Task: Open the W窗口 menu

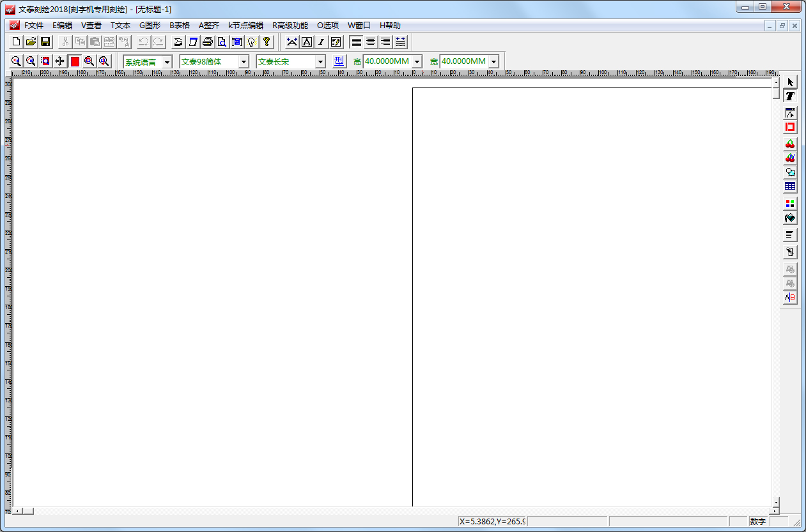Action: coord(359,26)
